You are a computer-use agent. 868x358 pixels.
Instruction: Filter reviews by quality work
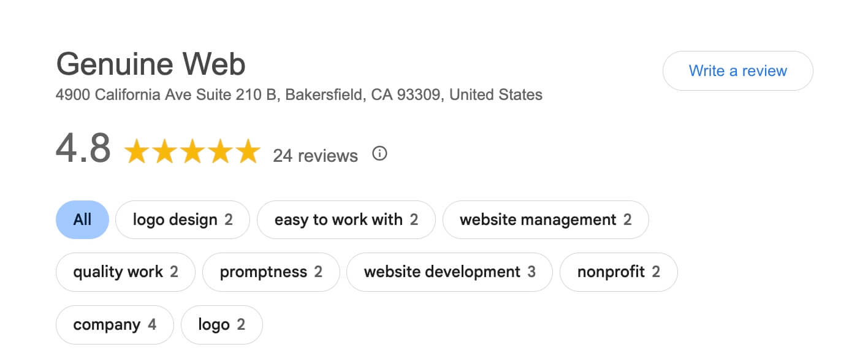(125, 272)
